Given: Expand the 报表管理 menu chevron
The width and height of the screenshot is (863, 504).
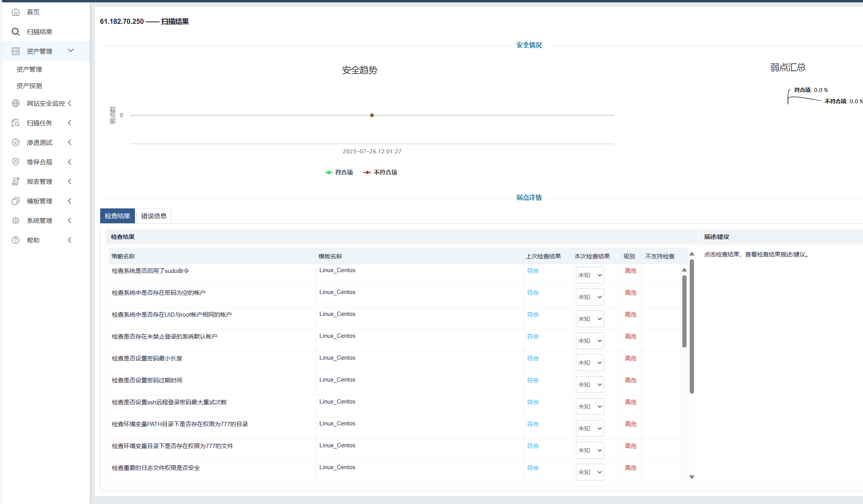Looking at the screenshot, I should 70,181.
